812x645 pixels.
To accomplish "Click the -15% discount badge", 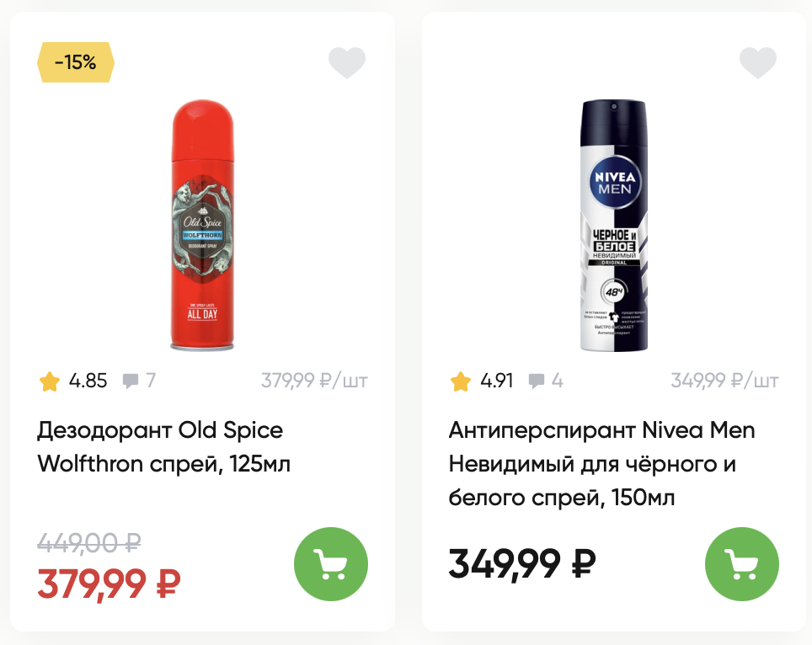I will (76, 62).
